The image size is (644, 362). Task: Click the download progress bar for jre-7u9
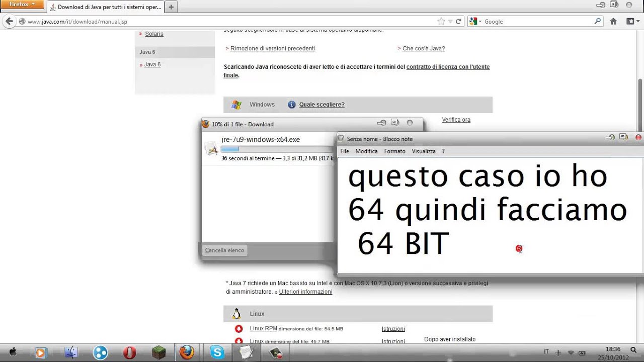click(277, 149)
